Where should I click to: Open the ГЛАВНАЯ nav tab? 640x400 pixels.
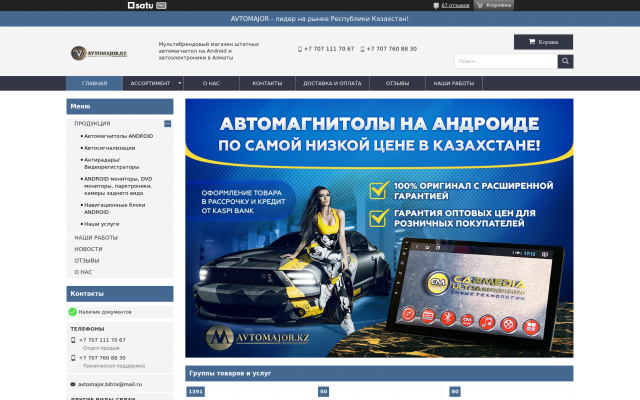[x=94, y=83]
